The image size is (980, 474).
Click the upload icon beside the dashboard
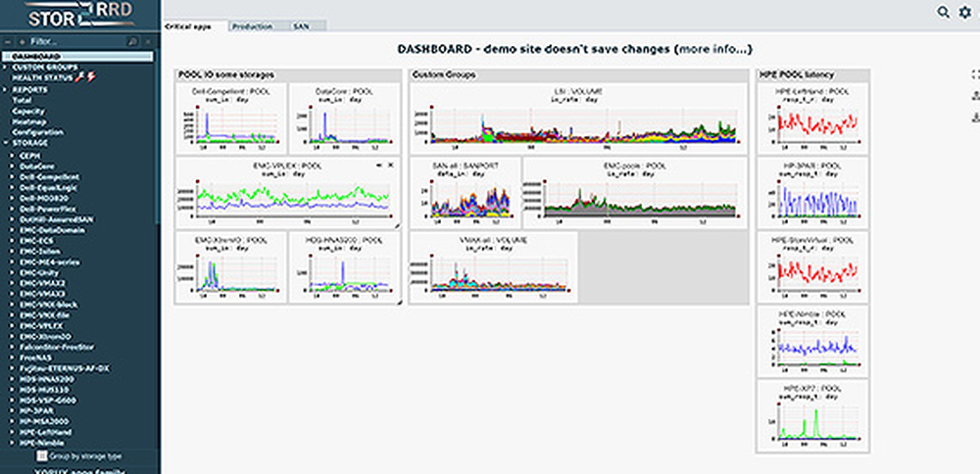[976, 96]
